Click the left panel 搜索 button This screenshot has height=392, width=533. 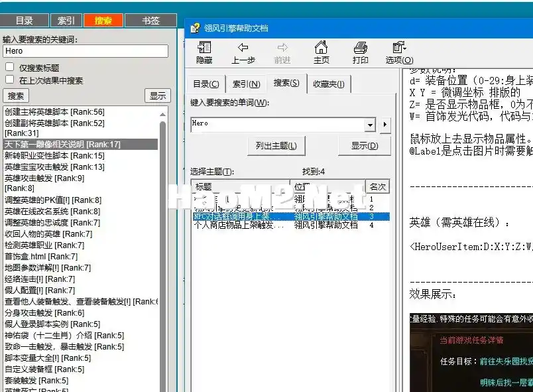(16, 96)
